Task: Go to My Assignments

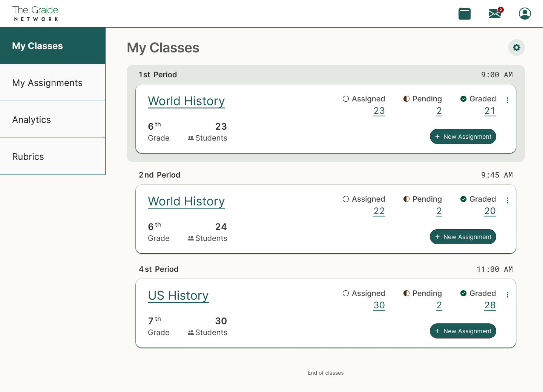Action: (48, 83)
